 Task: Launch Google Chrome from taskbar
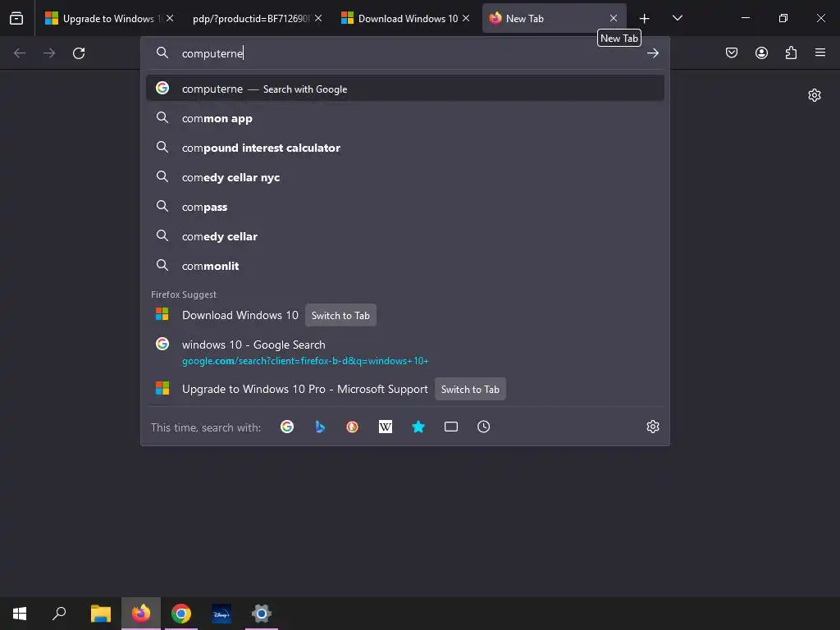[x=181, y=614]
